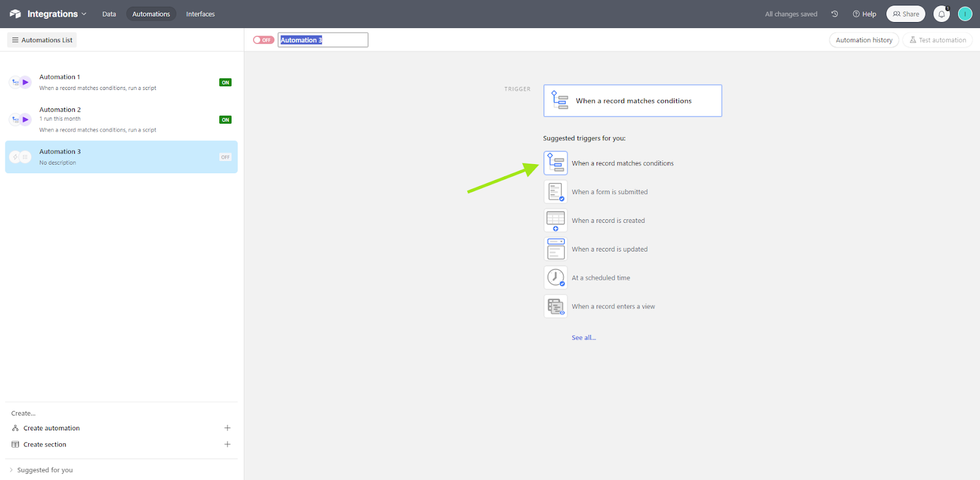Click the Test automation button
Image resolution: width=980 pixels, height=480 pixels.
pyautogui.click(x=938, y=40)
